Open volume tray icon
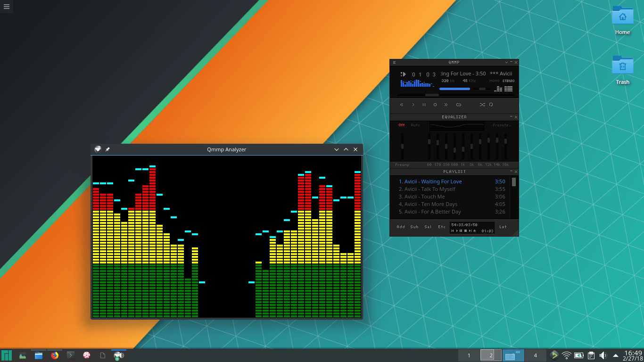 click(603, 355)
